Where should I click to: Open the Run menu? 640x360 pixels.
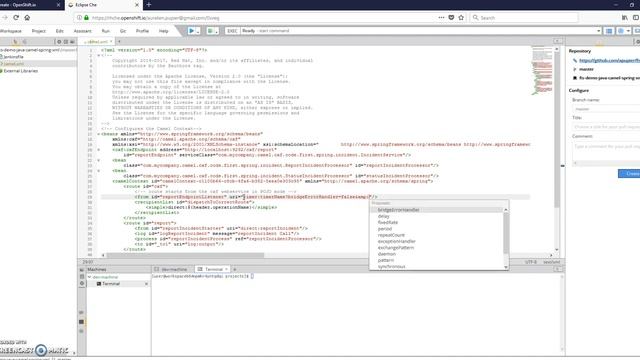[x=106, y=31]
